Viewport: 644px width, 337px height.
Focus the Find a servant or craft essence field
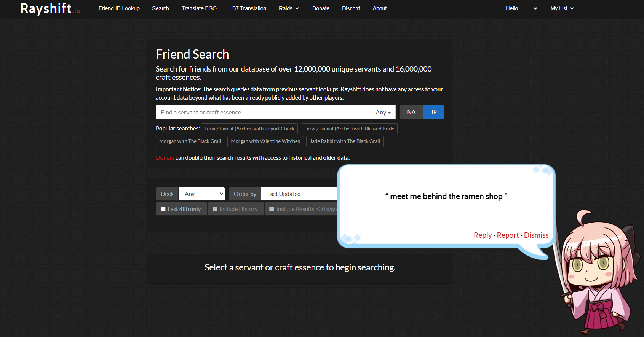coord(263,112)
